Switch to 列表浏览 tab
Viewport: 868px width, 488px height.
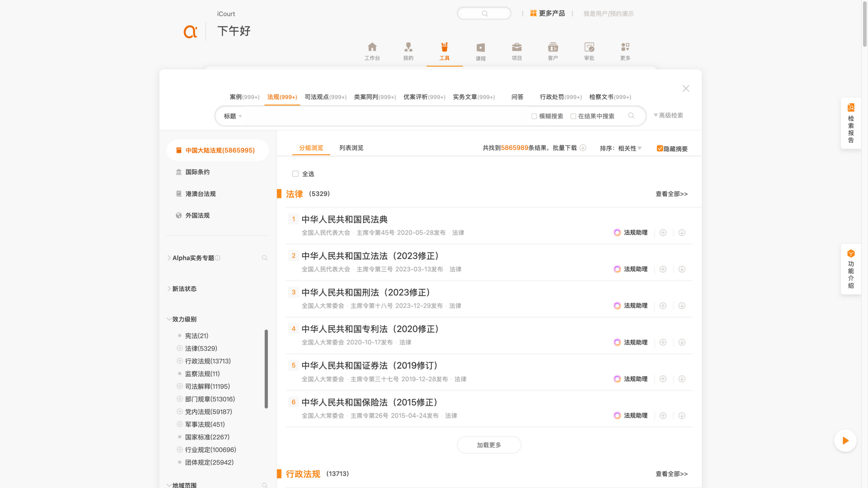point(351,148)
